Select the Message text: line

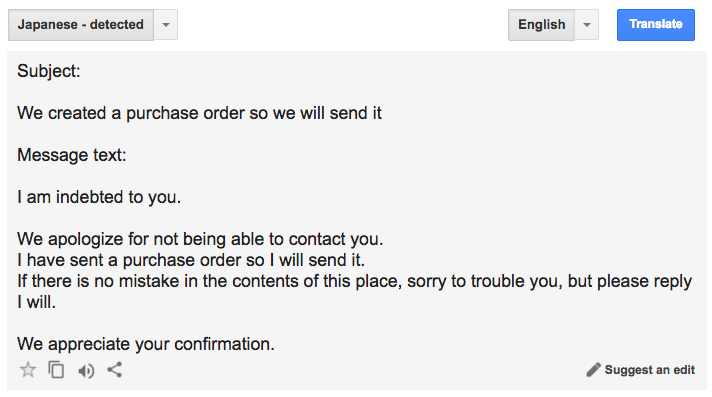tap(72, 155)
